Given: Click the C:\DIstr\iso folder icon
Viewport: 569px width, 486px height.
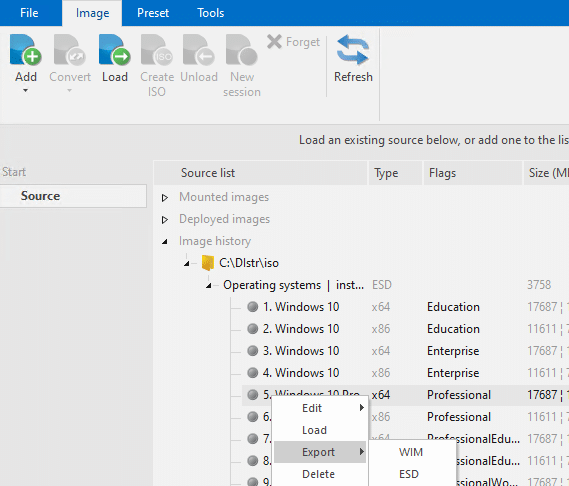Looking at the screenshot, I should coord(208,263).
